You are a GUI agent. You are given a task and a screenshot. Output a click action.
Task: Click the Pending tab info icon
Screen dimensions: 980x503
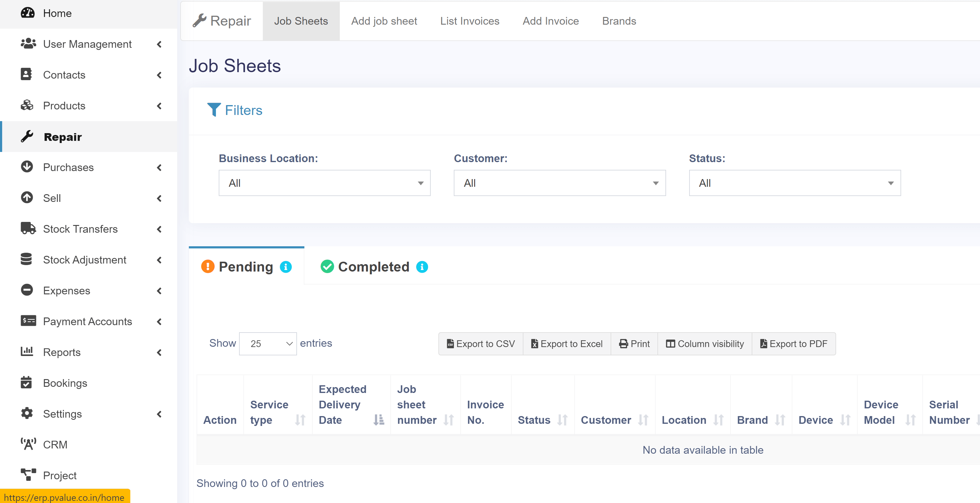pyautogui.click(x=286, y=267)
